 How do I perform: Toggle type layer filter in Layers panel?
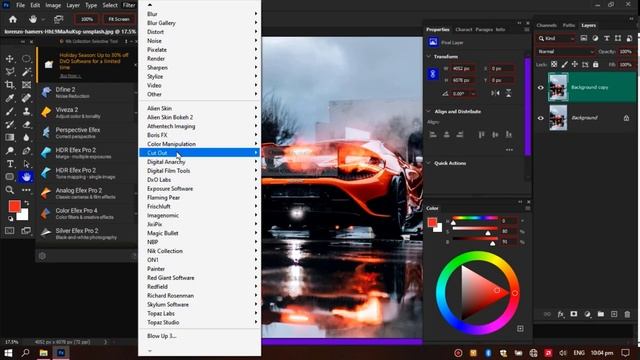click(607, 38)
